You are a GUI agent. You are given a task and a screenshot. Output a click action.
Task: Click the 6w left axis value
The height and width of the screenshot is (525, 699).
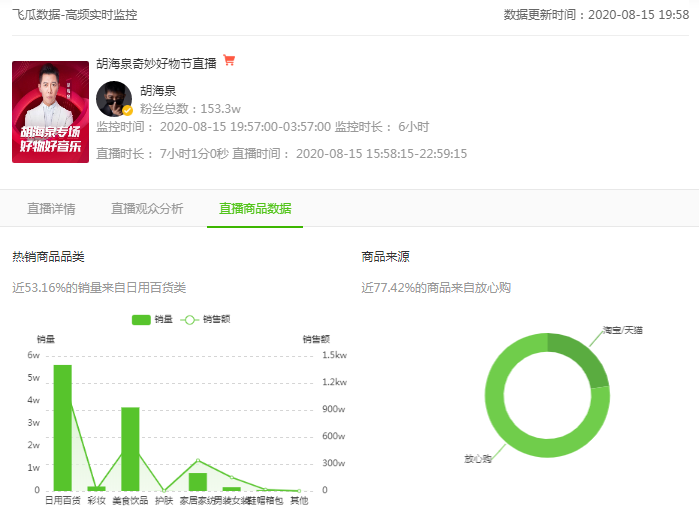tap(33, 355)
